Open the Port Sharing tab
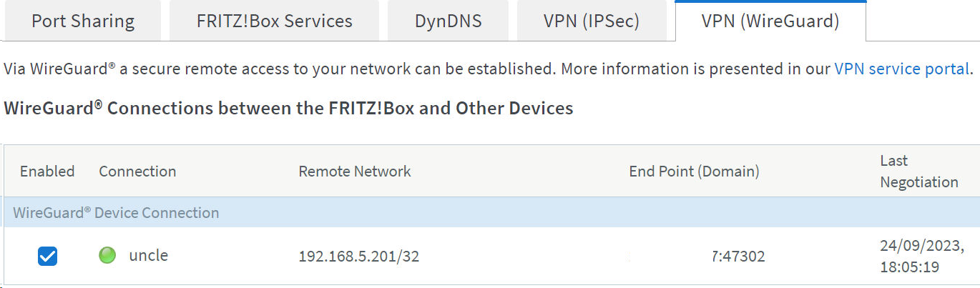This screenshot has width=980, height=288. (82, 21)
